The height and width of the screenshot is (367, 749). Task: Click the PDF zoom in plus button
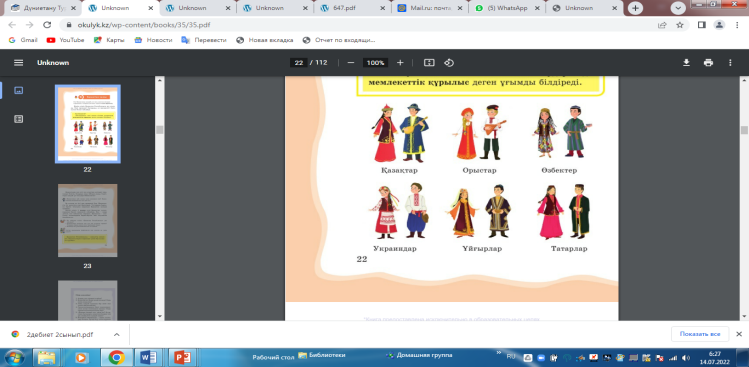(400, 63)
